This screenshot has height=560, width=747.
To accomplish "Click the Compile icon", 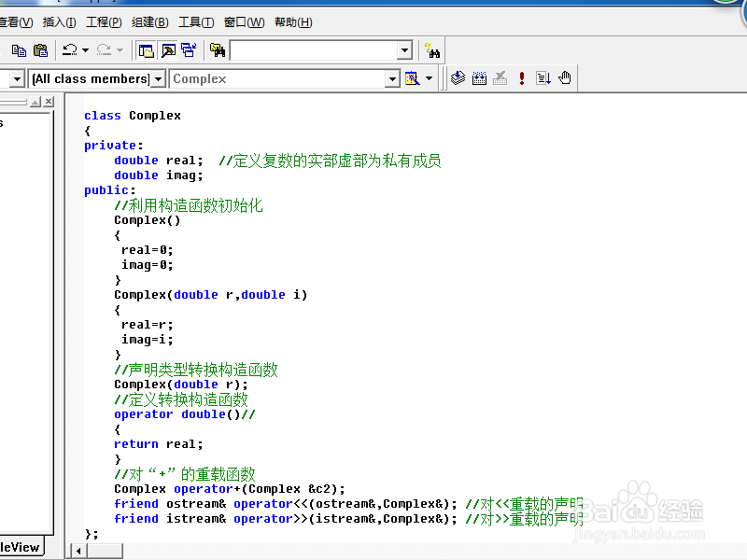I will [x=458, y=78].
